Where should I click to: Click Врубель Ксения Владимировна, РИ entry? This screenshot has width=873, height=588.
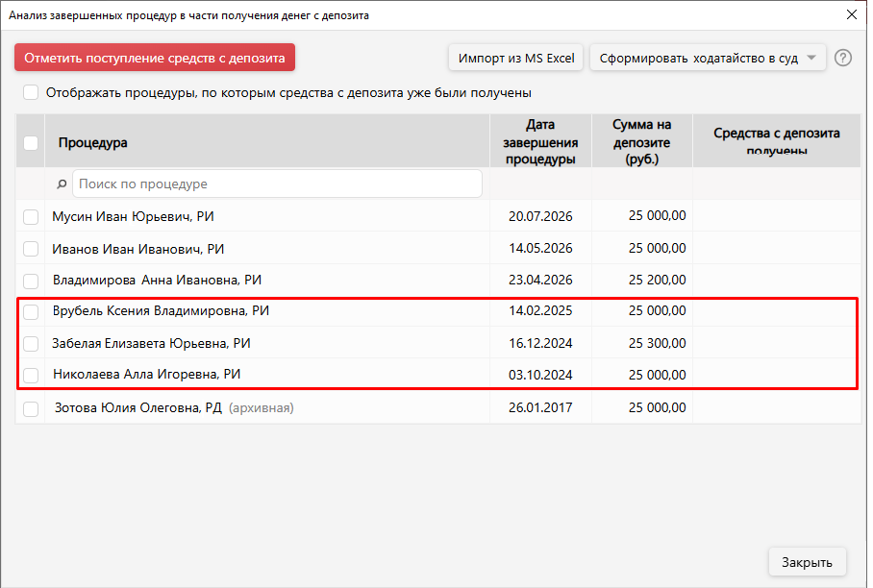pyautogui.click(x=161, y=311)
